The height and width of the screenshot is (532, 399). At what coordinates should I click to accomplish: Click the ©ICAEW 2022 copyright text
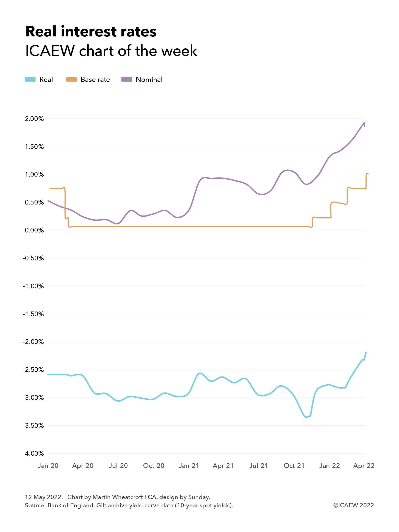354,505
